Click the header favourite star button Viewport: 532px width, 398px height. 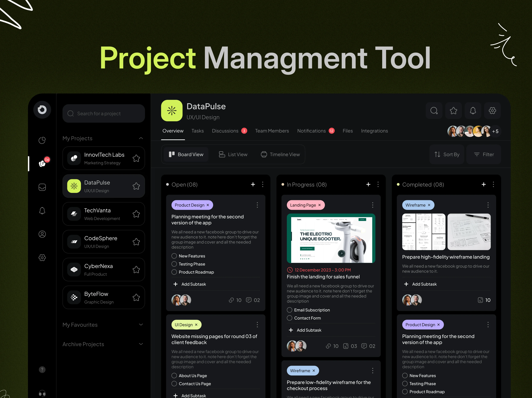[x=453, y=111]
